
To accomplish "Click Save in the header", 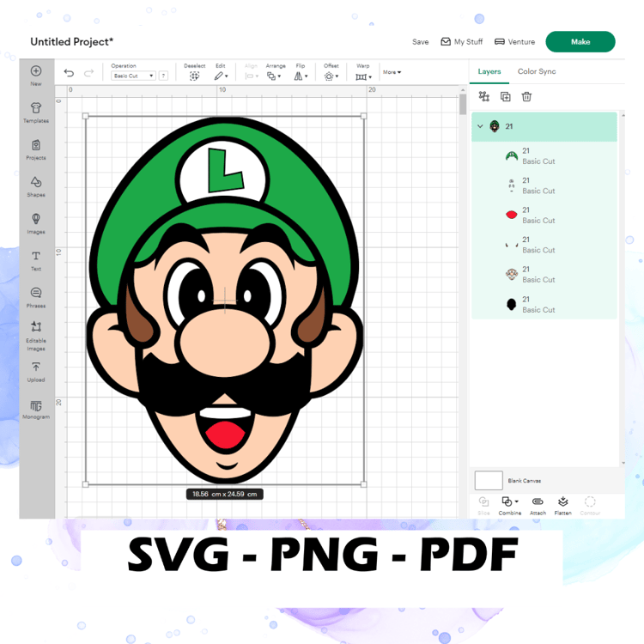I will tap(420, 42).
